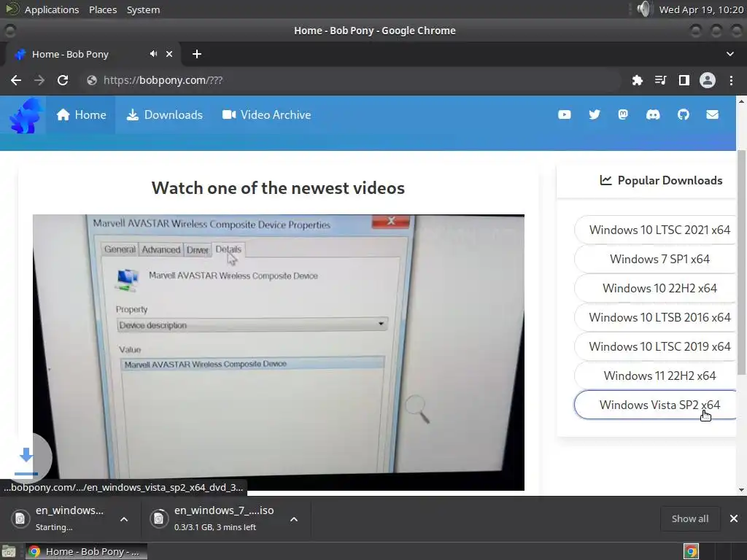The height and width of the screenshot is (560, 747).
Task: Click the Windows 7 ISO file icon
Action: pyautogui.click(x=158, y=518)
